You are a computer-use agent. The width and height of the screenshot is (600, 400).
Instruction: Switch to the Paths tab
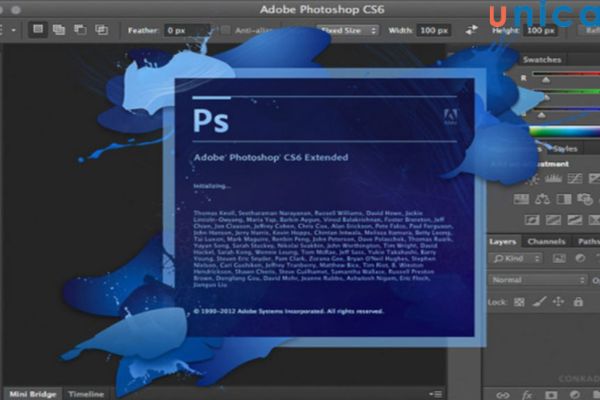(x=587, y=242)
